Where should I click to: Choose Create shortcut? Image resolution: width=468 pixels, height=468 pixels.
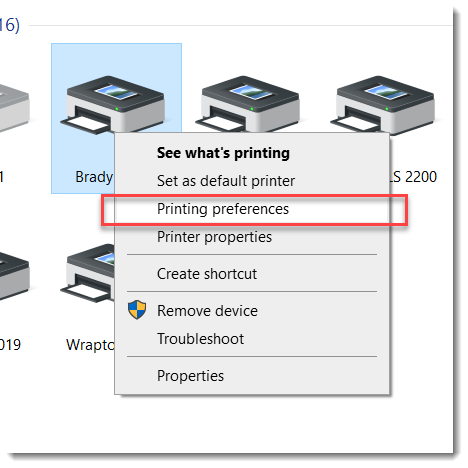[207, 274]
